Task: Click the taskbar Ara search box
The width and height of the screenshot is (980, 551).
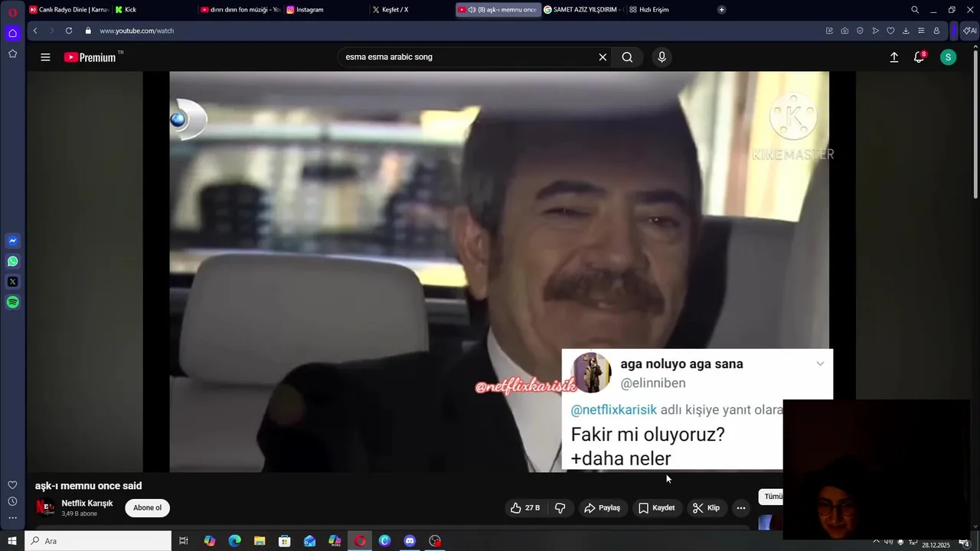Action: click(x=98, y=541)
